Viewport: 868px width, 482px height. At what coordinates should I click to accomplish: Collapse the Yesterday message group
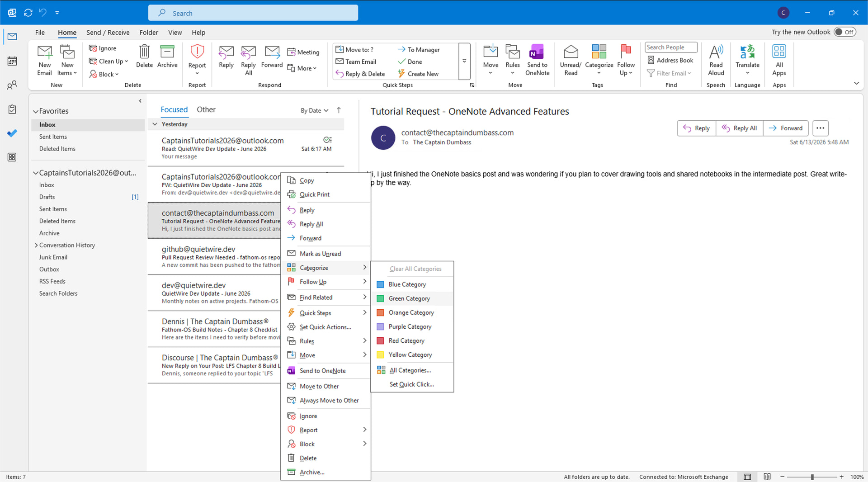click(155, 124)
